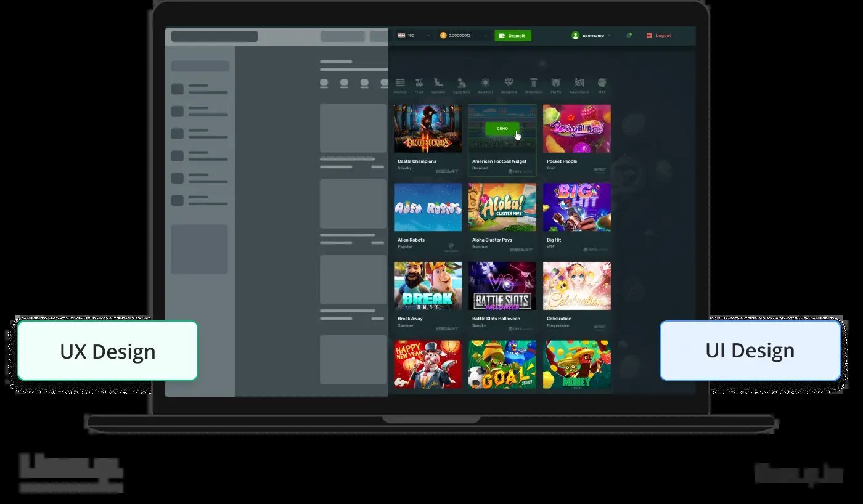Click the notification icon beside Logout

pos(629,36)
